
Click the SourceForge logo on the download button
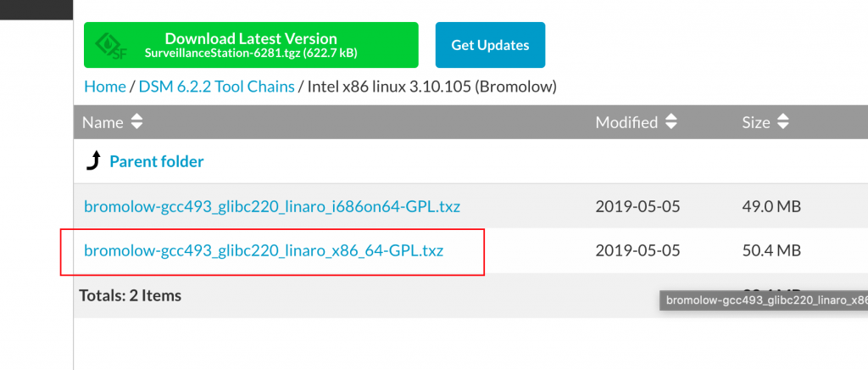109,46
